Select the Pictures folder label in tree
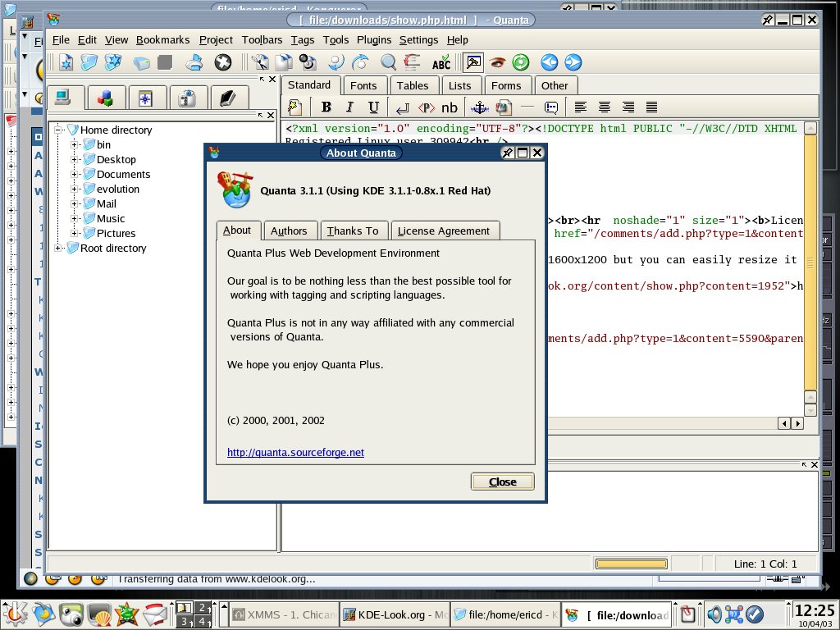 click(116, 233)
